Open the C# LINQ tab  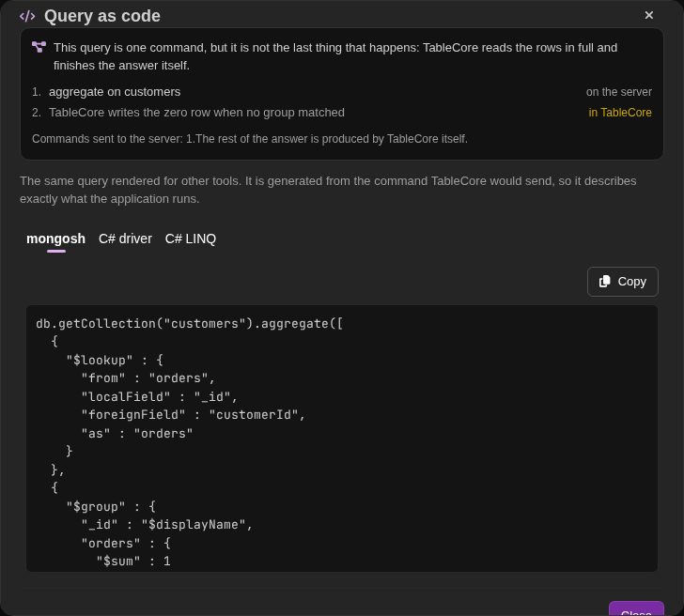pos(190,239)
